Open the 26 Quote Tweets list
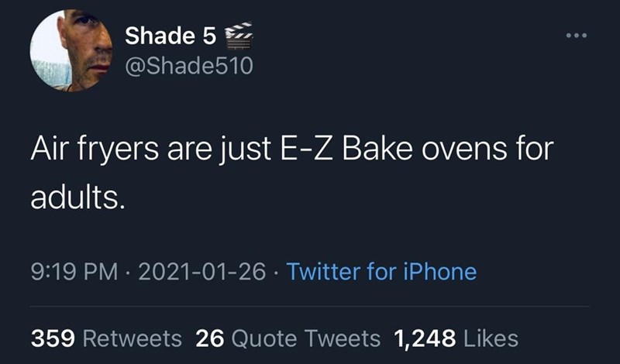Image resolution: width=620 pixels, height=364 pixels. tap(288, 338)
